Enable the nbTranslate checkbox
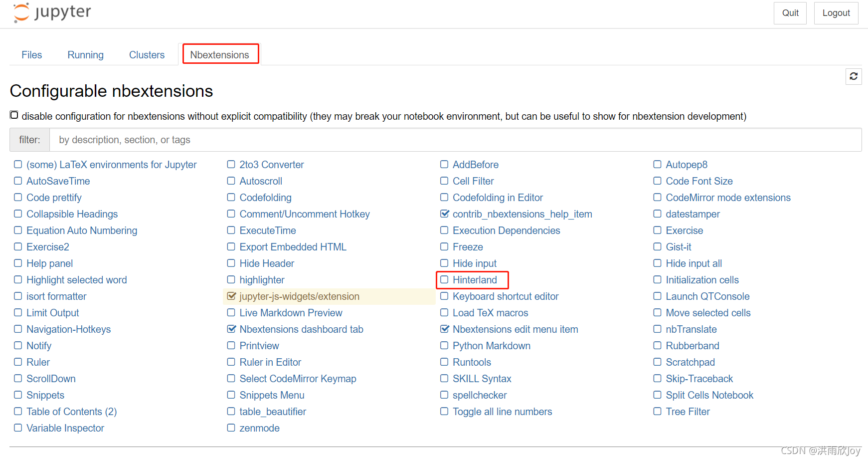The image size is (868, 461). pyautogui.click(x=658, y=329)
